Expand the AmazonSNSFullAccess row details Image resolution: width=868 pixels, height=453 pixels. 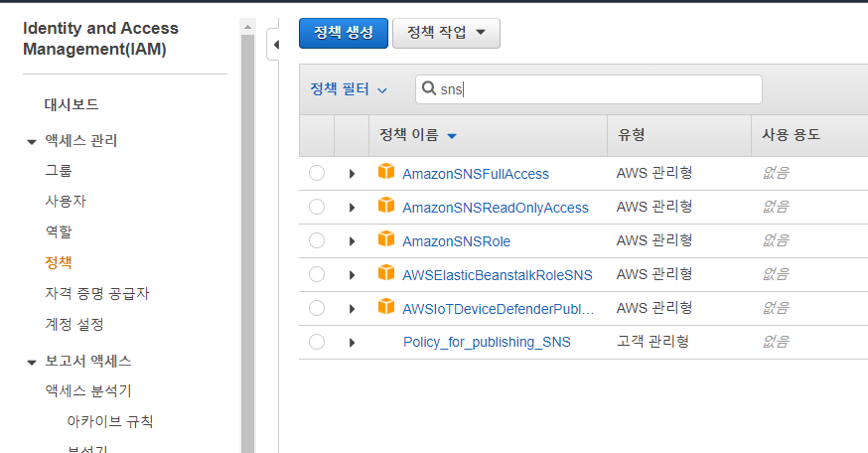point(353,174)
